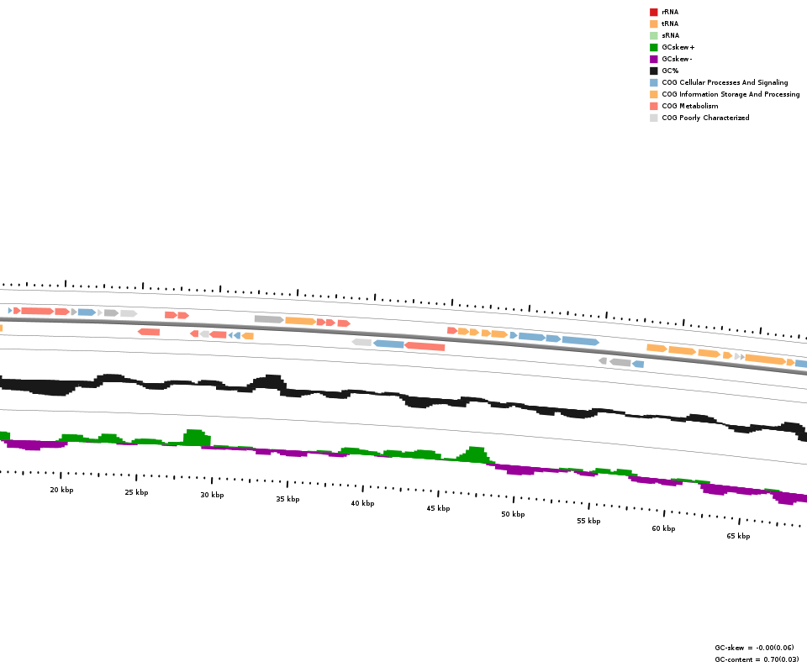Click the '60 kbp' scale label
Screen dimensions: 807x672
click(x=663, y=528)
